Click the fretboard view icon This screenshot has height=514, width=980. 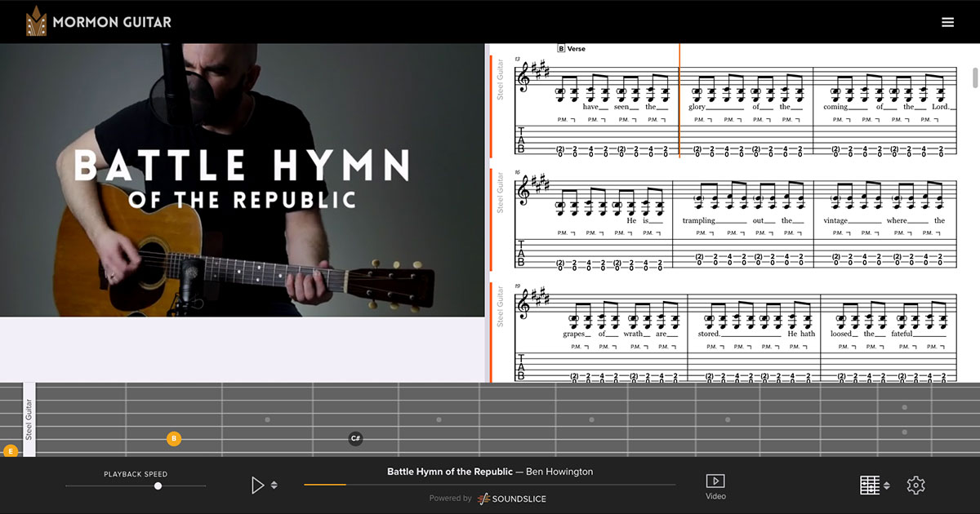pyautogui.click(x=869, y=485)
